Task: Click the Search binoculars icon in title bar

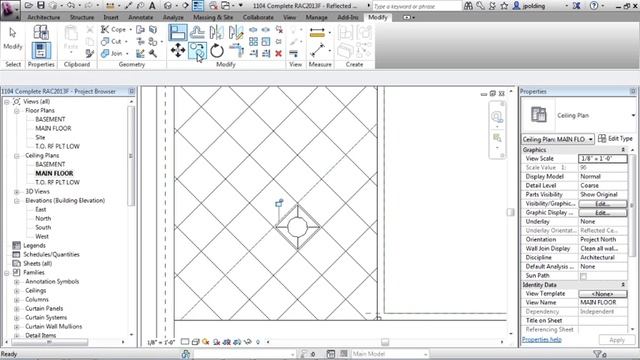Action: click(x=468, y=6)
